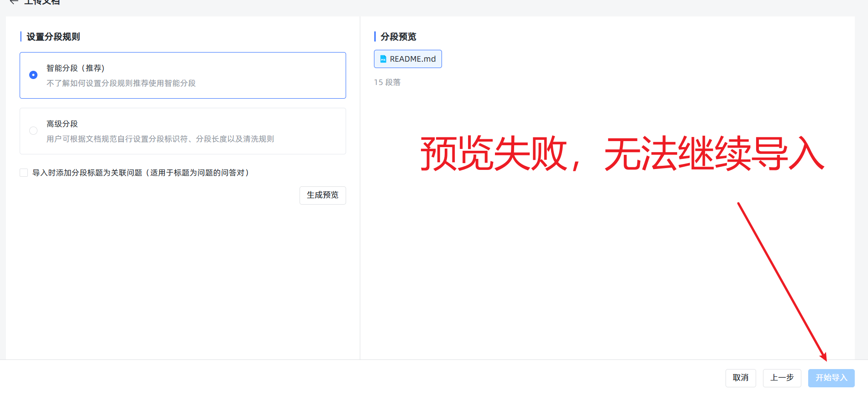The image size is (868, 396).
Task: Click the markdown file icon on README.md
Action: point(383,59)
